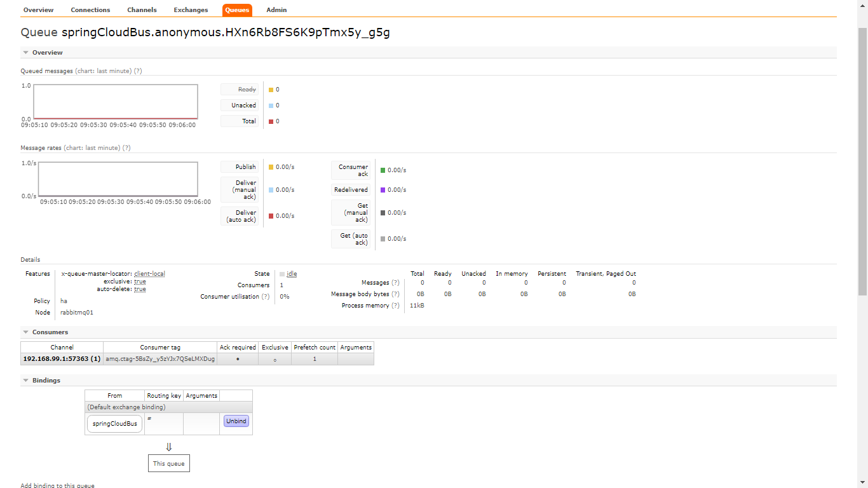Viewport: 868px width, 488px height.
Task: Open the Admin tab
Action: [x=276, y=10]
